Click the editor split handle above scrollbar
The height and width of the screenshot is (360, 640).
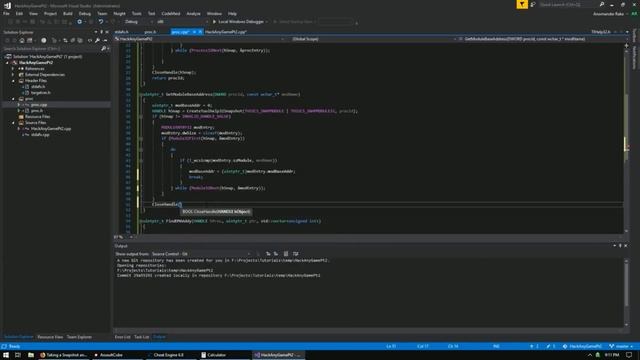pyautogui.click(x=627, y=46)
